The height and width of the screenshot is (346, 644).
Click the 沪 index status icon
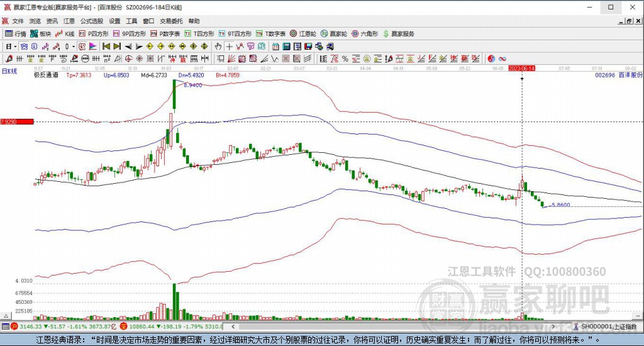pyautogui.click(x=14, y=326)
